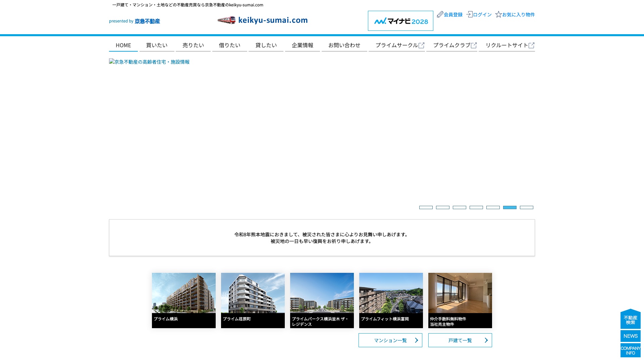The width and height of the screenshot is (644, 362).
Task: Click external-link icon beside リクルートサイト
Action: point(532,45)
